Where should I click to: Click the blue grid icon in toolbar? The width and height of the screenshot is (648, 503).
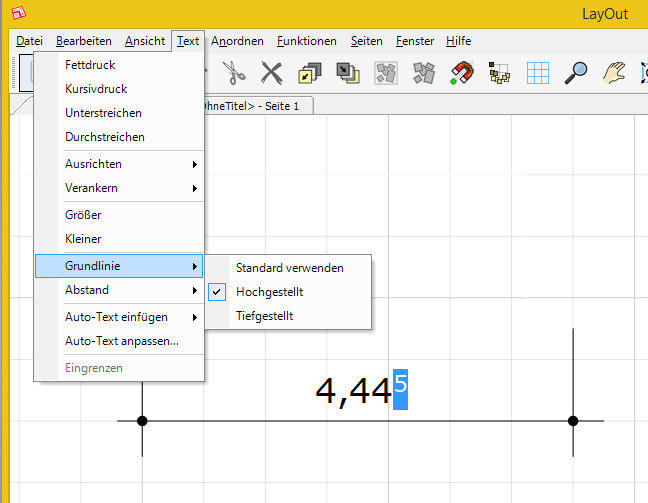538,72
